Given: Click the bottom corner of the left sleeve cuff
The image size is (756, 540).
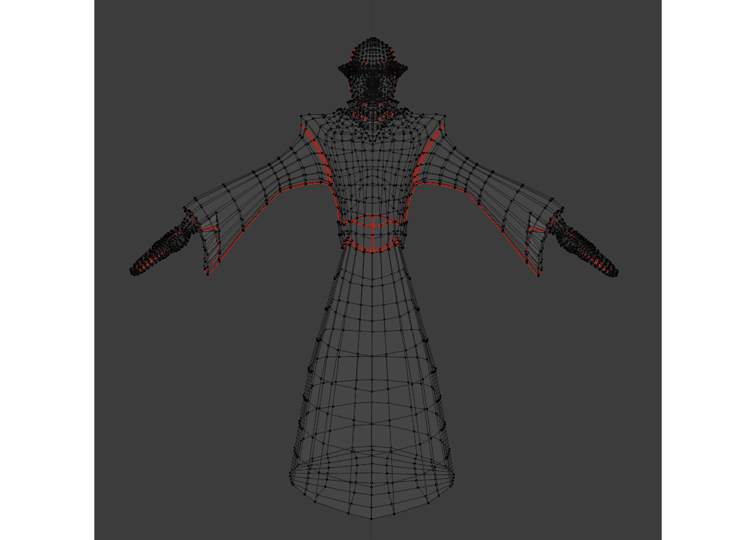Looking at the screenshot, I should coord(208,274).
